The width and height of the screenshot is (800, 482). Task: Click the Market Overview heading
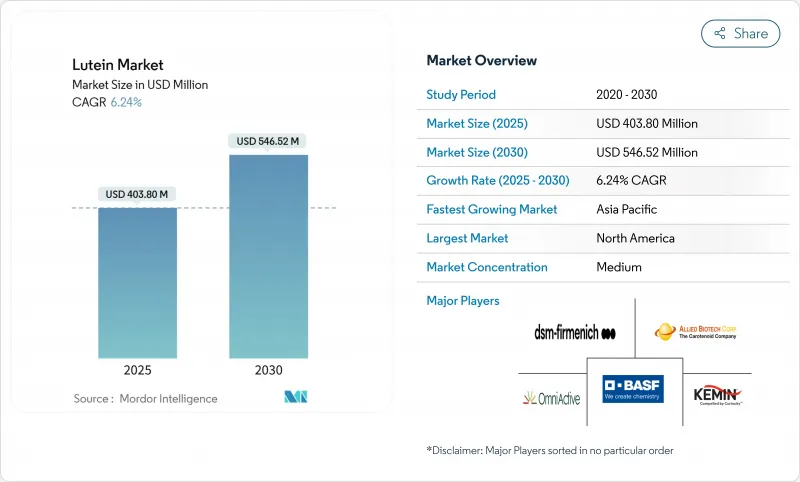[481, 61]
